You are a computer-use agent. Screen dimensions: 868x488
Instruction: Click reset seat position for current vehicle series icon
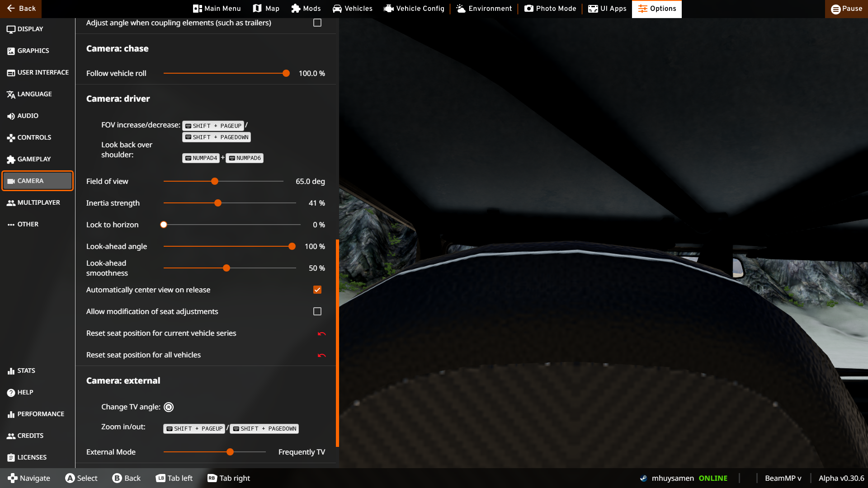tap(321, 333)
